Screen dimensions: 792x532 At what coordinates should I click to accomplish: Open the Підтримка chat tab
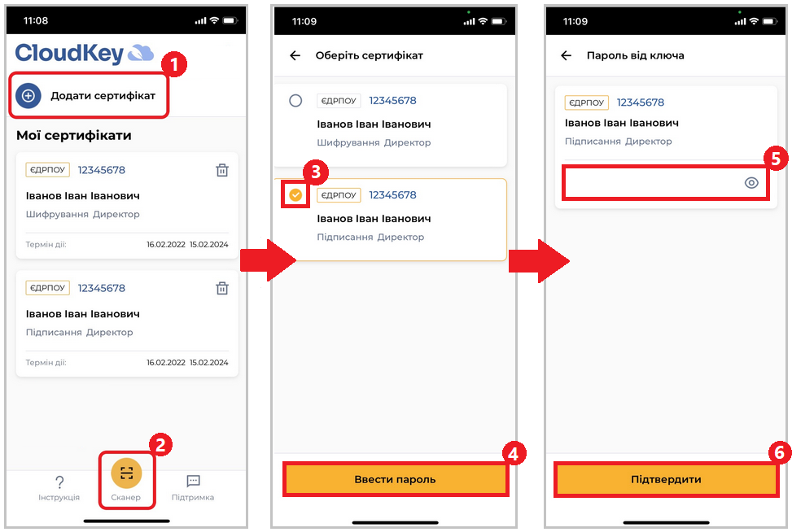pyautogui.click(x=193, y=488)
